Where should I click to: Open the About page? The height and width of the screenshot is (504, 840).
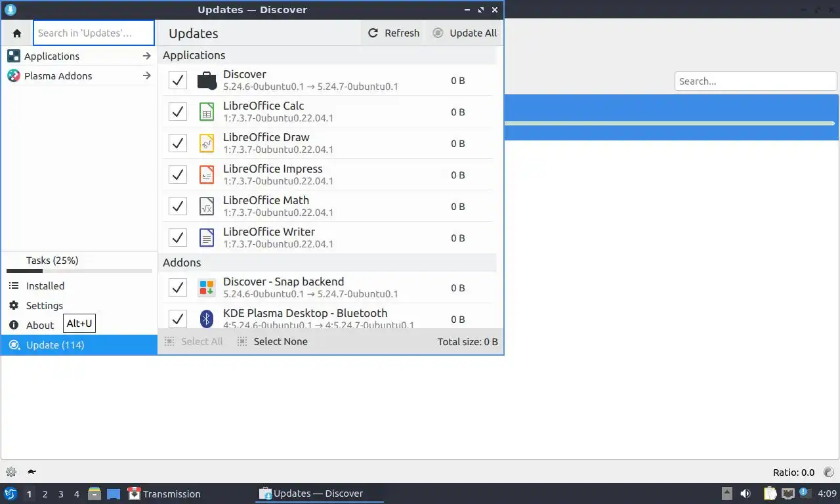click(79, 325)
